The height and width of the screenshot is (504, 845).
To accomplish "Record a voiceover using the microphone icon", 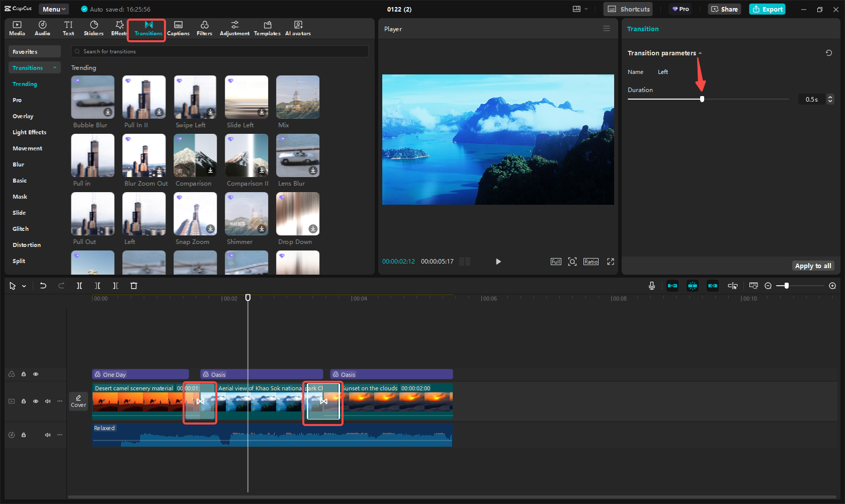I will 651,285.
